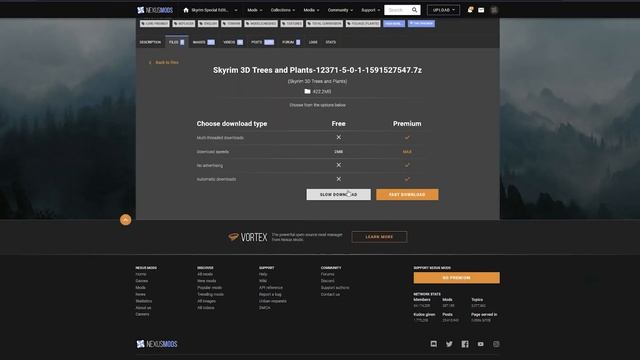Image resolution: width=640 pixels, height=360 pixels.
Task: Click the Go Premium button
Action: (456, 278)
